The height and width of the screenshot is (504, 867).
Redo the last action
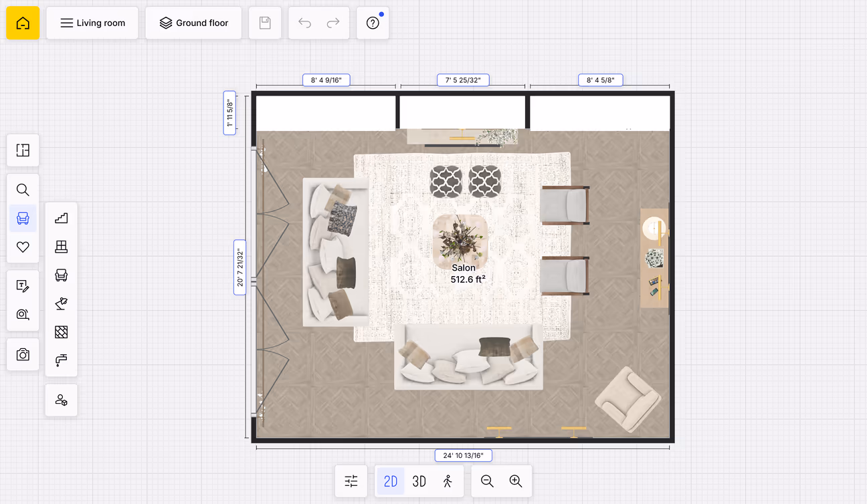[332, 23]
